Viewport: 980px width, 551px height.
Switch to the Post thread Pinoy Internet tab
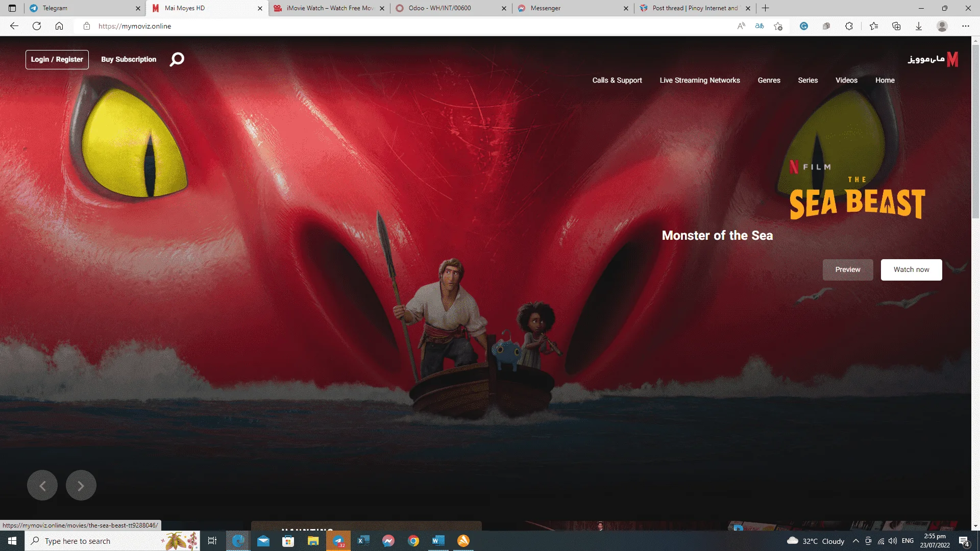pyautogui.click(x=695, y=8)
